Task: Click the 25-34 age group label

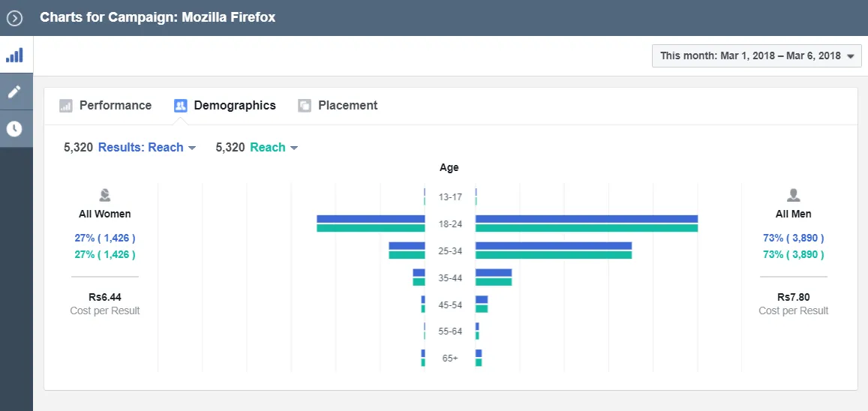Action: click(449, 250)
